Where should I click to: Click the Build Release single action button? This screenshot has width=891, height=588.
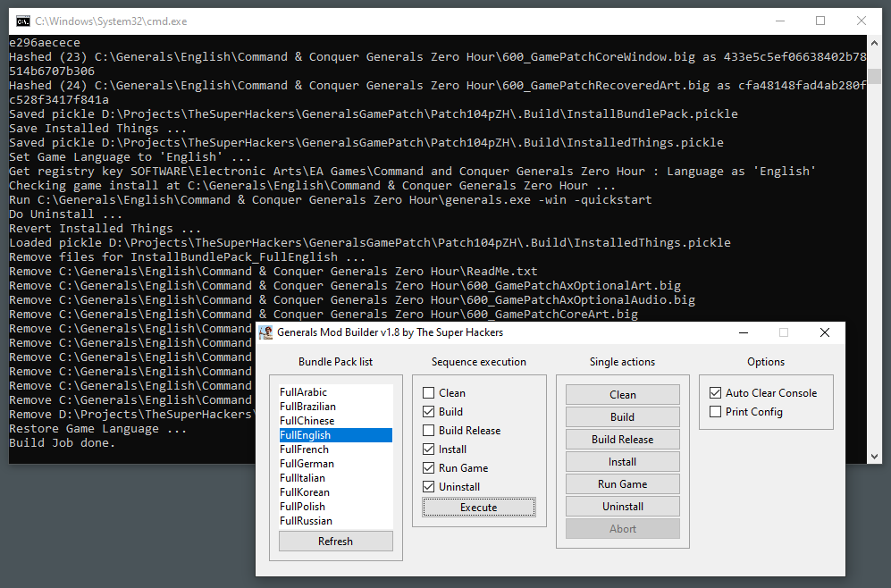pyautogui.click(x=622, y=439)
